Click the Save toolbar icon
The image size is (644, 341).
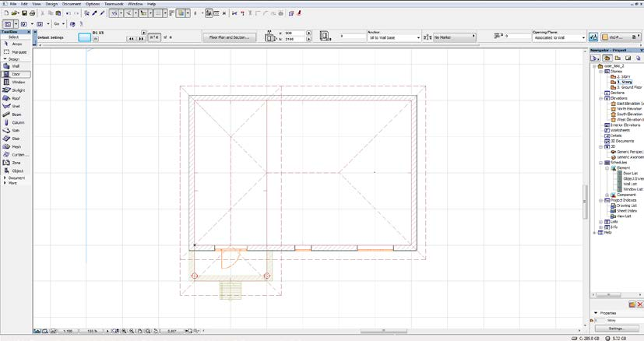click(24, 13)
